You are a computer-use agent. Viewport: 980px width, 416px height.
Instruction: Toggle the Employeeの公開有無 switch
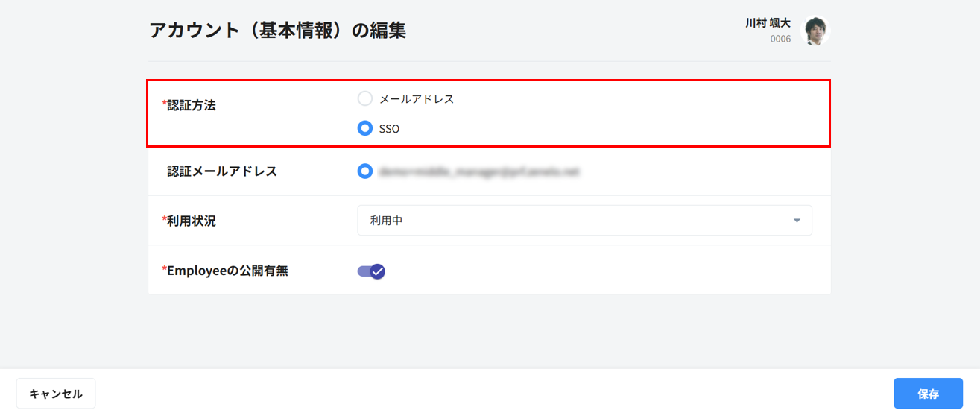371,271
